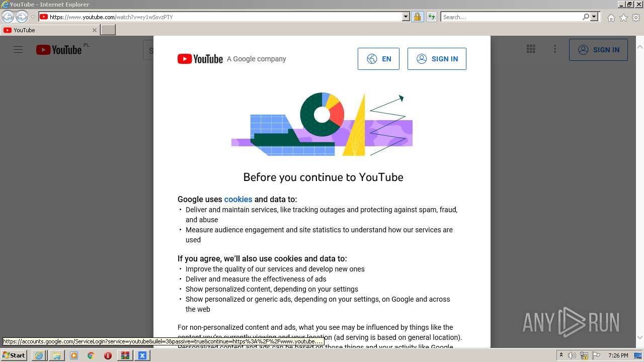Open the cookies link
644x362 pixels.
pyautogui.click(x=238, y=200)
